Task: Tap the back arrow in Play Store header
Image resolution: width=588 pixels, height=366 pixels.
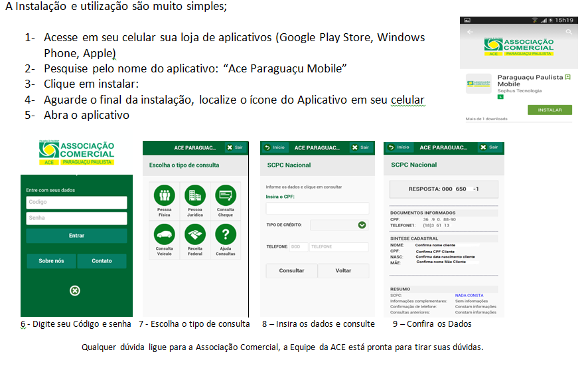Action: pyautogui.click(x=470, y=32)
